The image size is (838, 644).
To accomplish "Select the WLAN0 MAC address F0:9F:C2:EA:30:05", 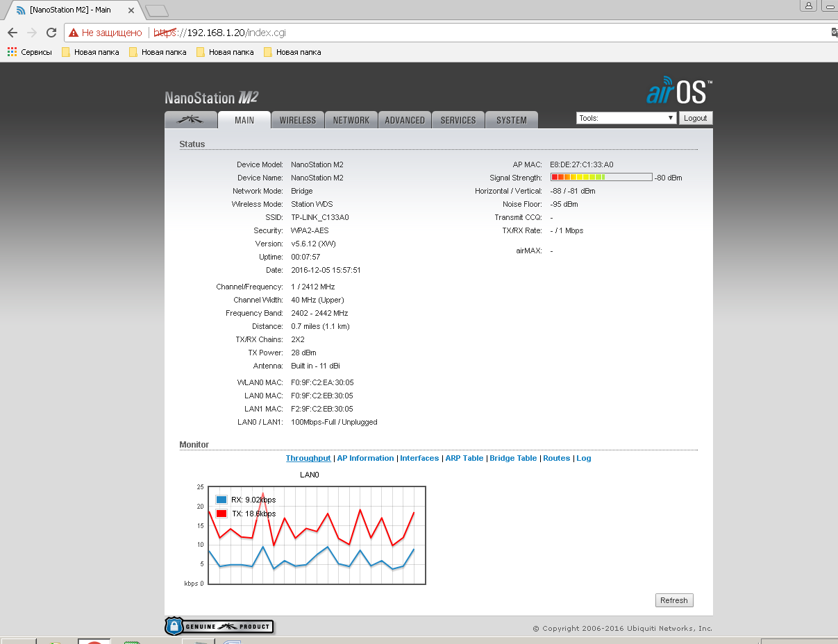I will click(322, 382).
